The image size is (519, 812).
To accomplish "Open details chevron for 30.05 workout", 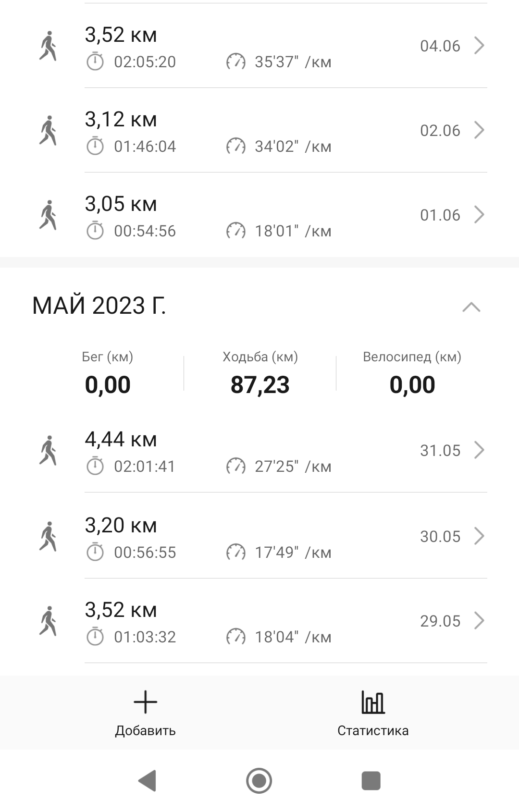I will click(x=479, y=536).
